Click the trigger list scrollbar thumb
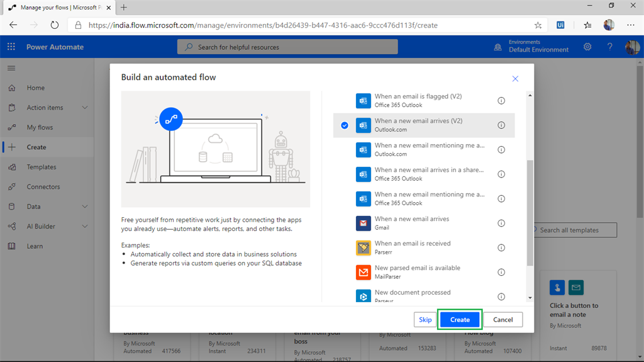This screenshot has height=362, width=644. click(x=530, y=213)
